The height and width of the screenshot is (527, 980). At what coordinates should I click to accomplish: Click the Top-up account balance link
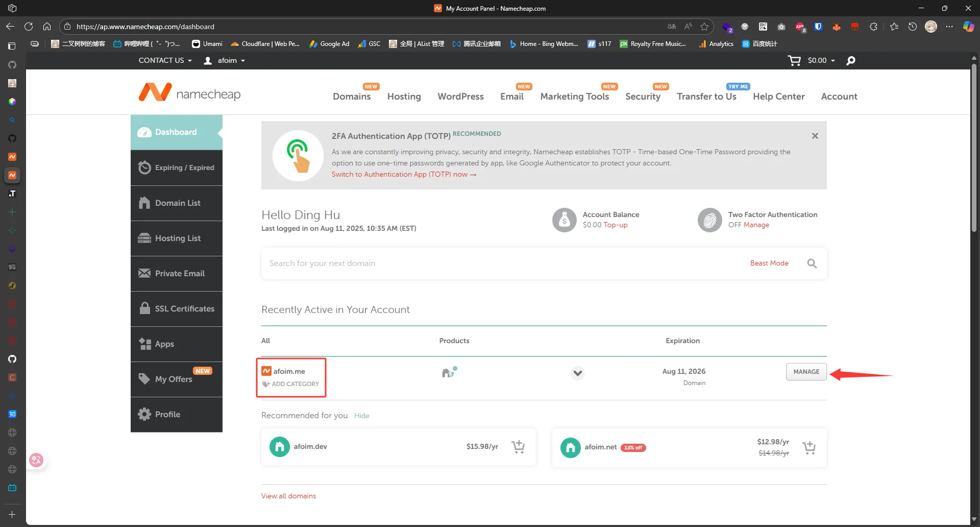point(616,225)
